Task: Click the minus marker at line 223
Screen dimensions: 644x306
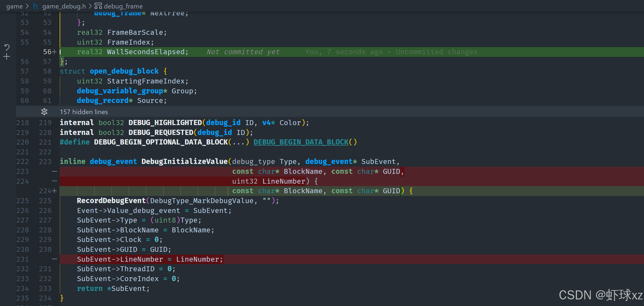Action: coord(54,171)
